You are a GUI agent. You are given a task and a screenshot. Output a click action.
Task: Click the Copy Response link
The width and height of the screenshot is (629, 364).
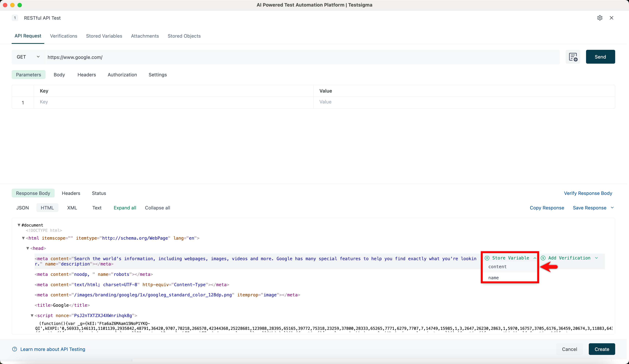(547, 207)
